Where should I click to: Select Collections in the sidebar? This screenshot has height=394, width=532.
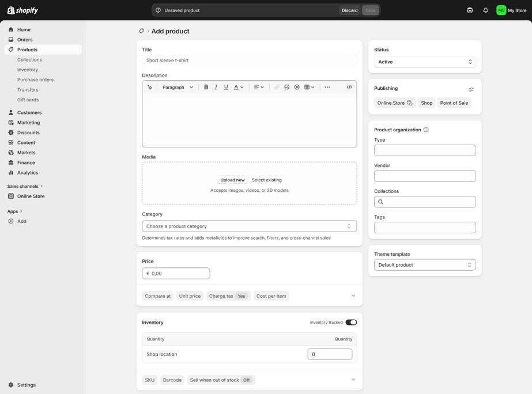tap(29, 59)
